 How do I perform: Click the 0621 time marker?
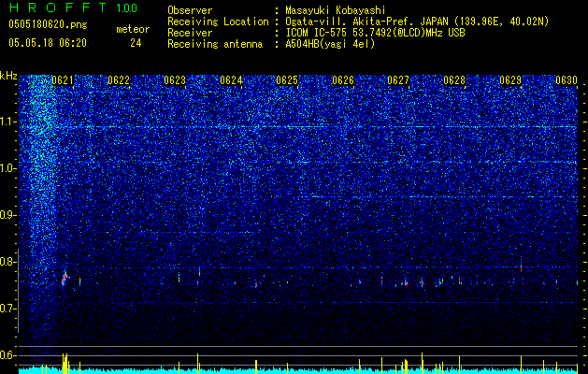[63, 80]
